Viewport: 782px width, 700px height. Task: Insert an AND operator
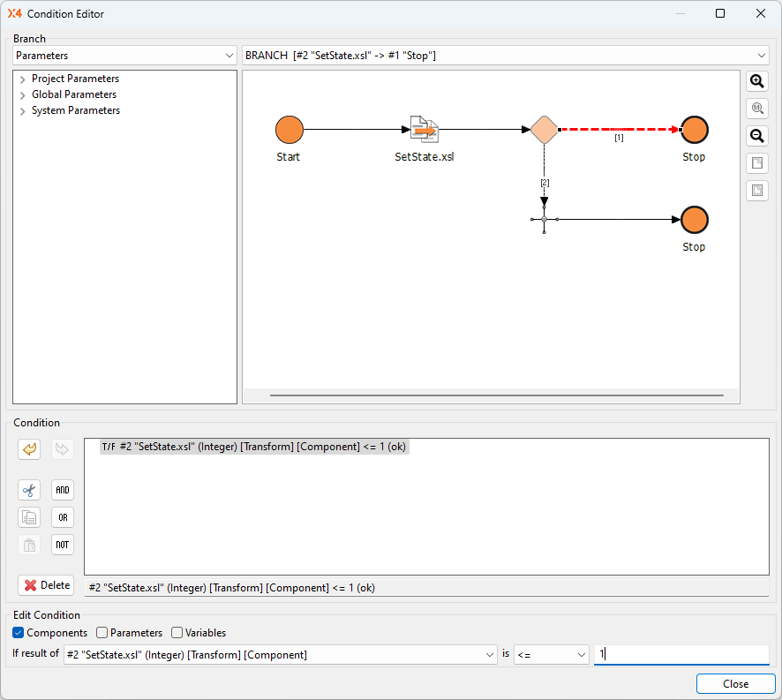[62, 490]
